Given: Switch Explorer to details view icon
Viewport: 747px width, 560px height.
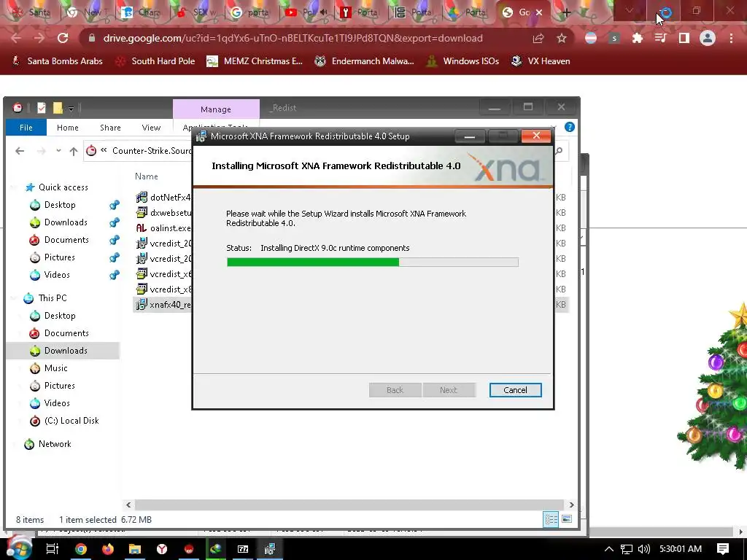Looking at the screenshot, I should (x=551, y=519).
